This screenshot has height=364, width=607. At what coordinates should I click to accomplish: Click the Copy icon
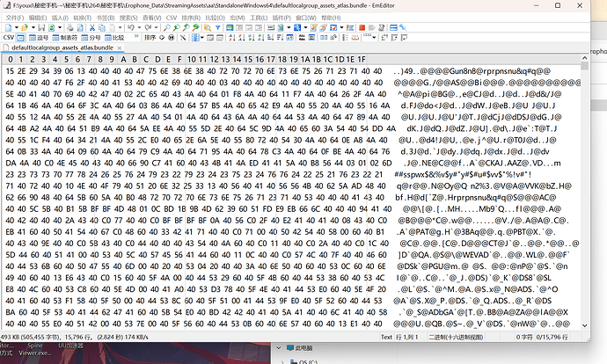(102, 27)
